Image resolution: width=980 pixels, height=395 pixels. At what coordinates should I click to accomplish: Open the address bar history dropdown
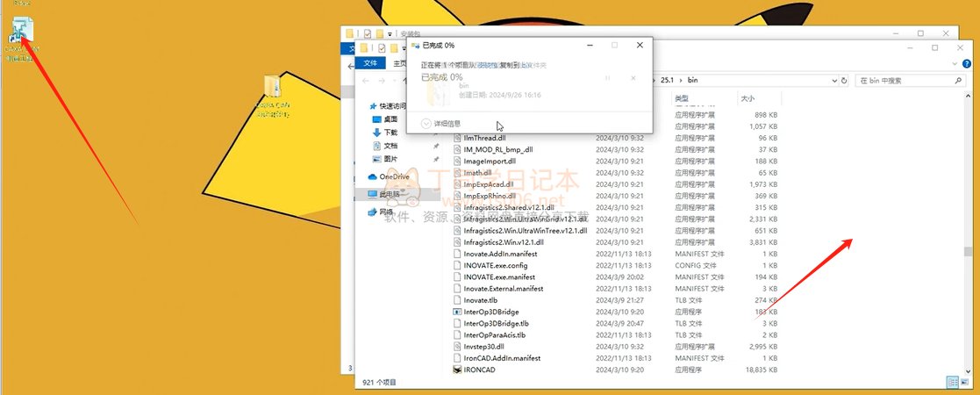833,81
